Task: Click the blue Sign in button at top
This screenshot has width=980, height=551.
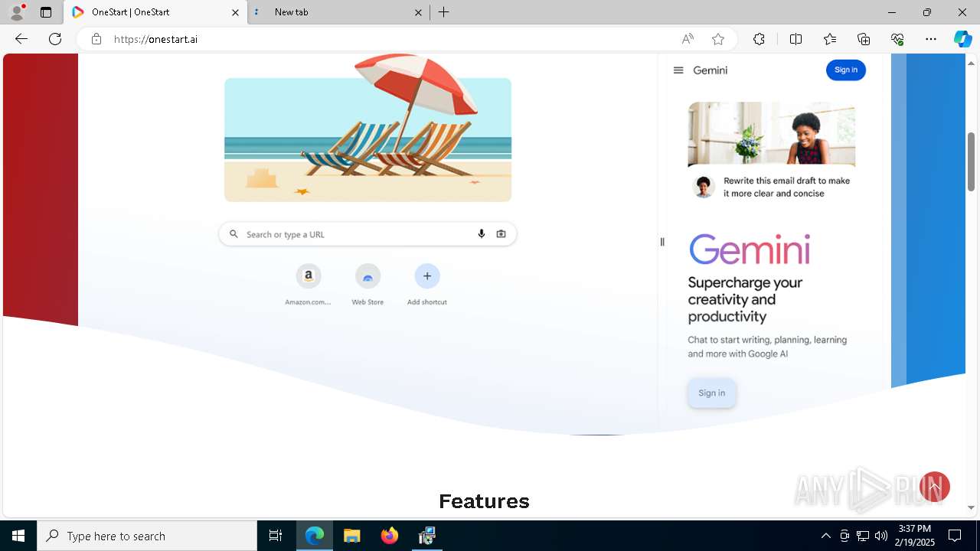Action: (846, 70)
